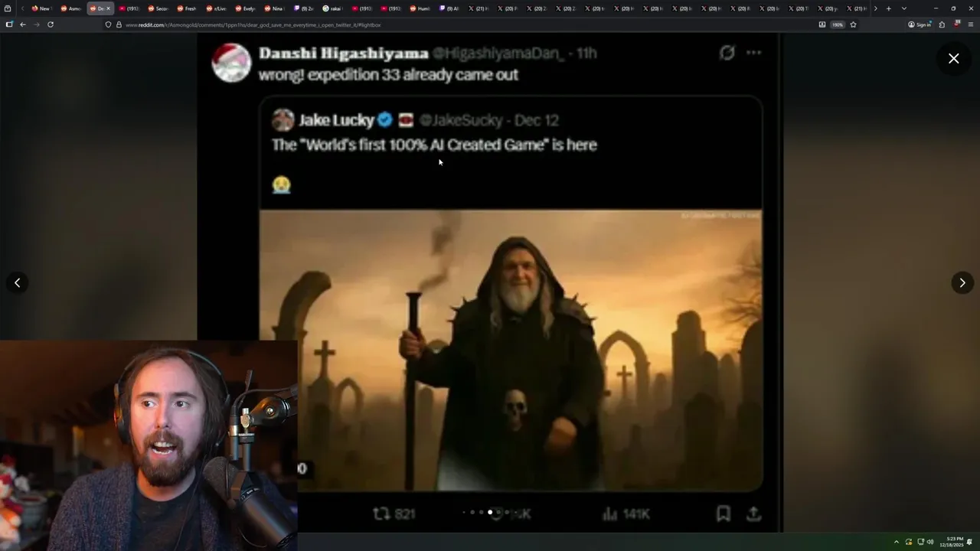Go to previous image in gallery
The image size is (980, 551).
pyautogui.click(x=17, y=283)
